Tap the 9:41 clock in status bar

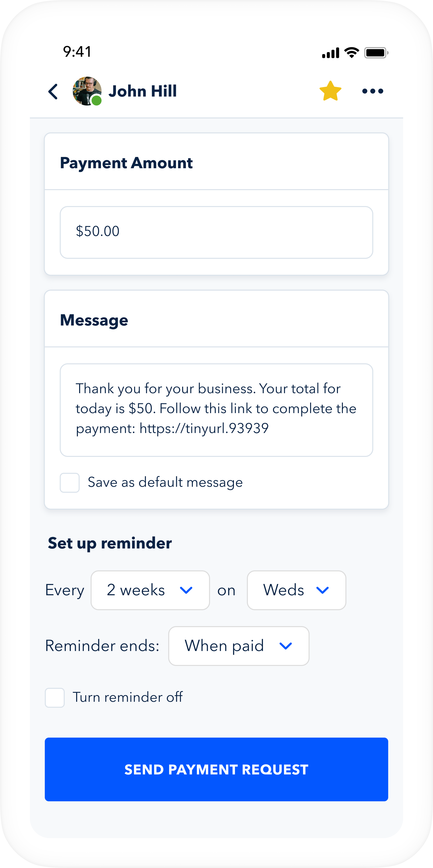tap(77, 52)
